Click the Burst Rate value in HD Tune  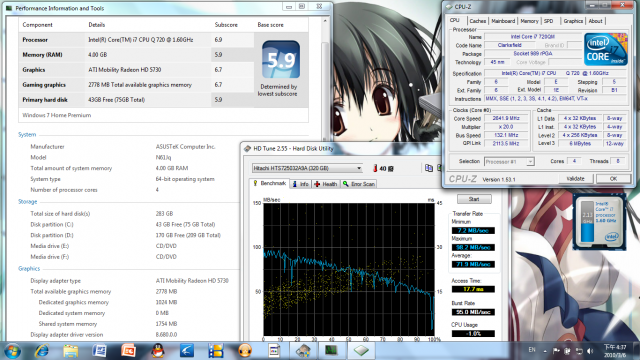473,312
